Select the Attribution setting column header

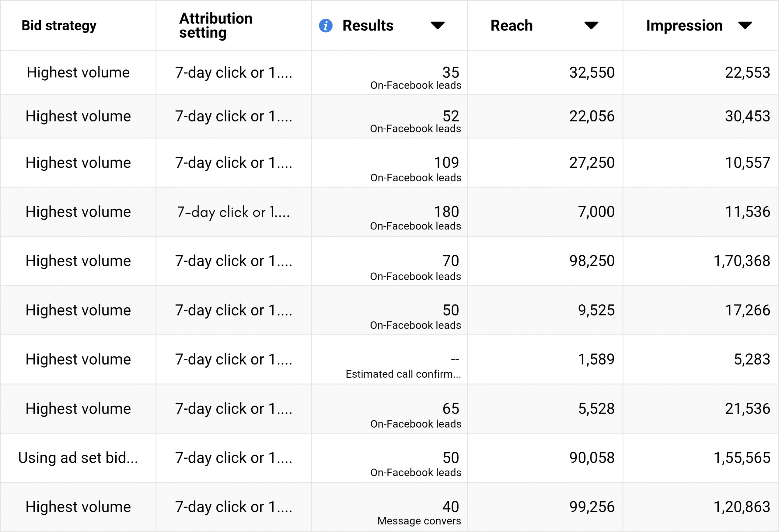[x=216, y=26]
